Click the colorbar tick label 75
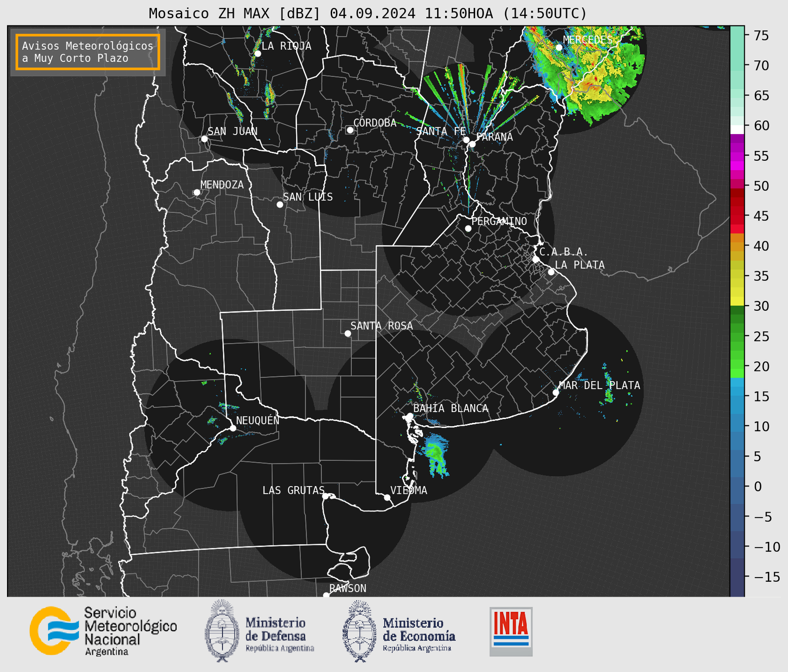 tap(761, 36)
